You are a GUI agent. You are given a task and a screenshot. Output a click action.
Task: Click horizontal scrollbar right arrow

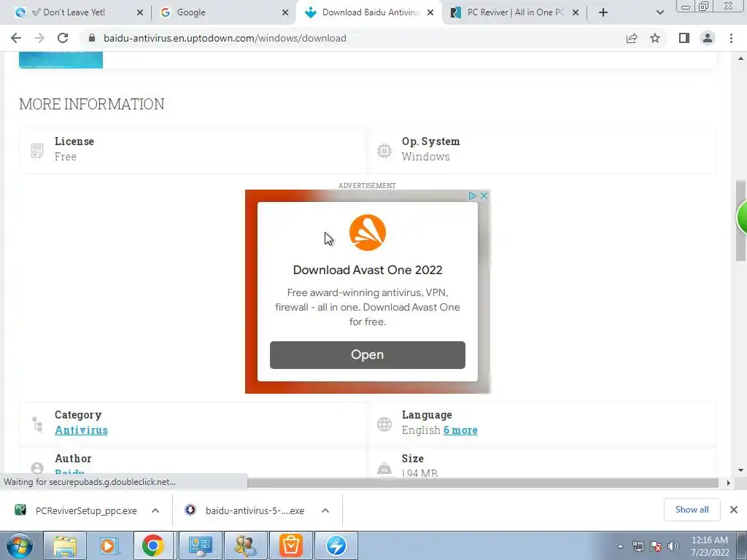click(728, 483)
